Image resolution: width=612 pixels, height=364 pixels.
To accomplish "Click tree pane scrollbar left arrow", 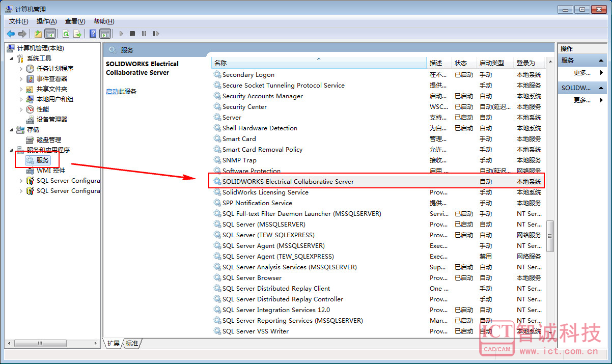I will tap(8, 344).
